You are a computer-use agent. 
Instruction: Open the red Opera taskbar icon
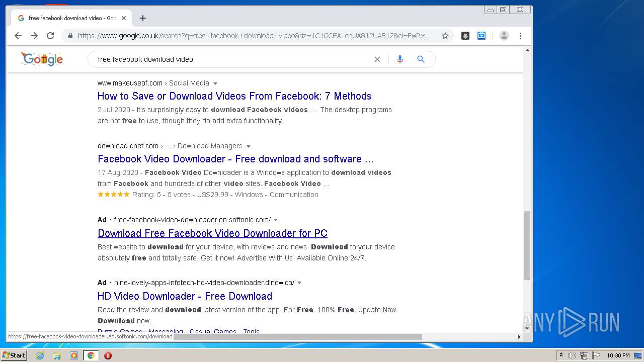108,355
